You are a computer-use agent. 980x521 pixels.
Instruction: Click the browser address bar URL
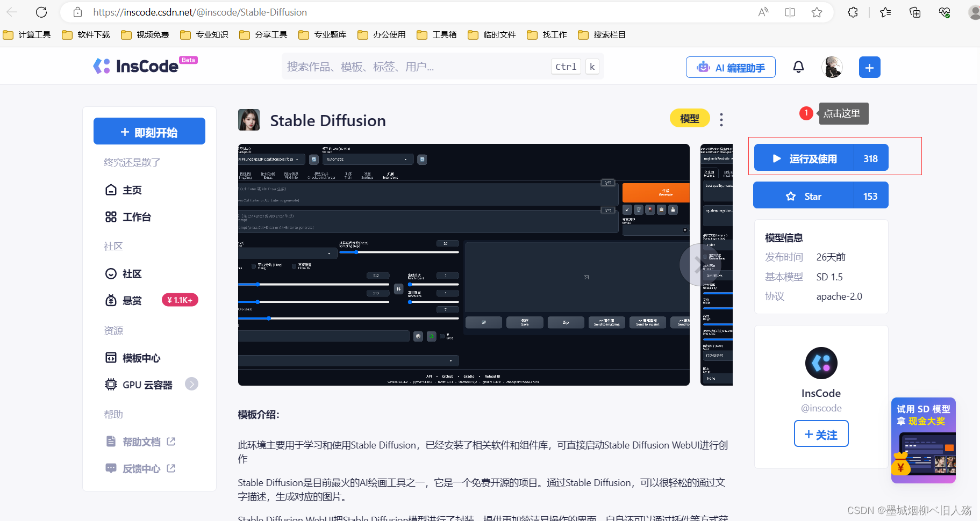(200, 12)
